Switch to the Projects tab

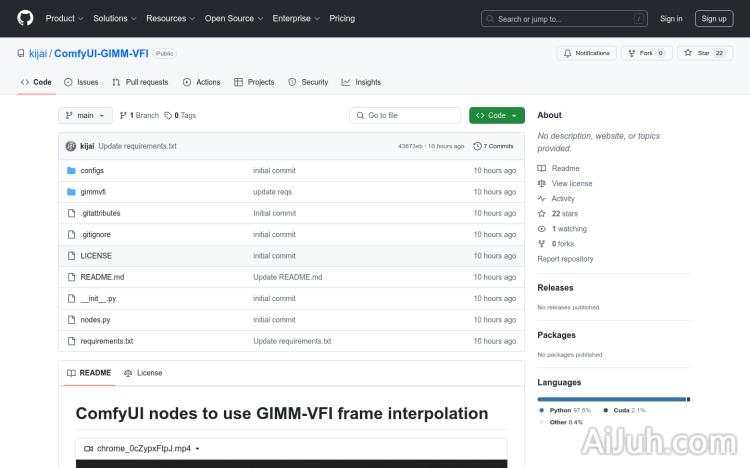point(254,82)
